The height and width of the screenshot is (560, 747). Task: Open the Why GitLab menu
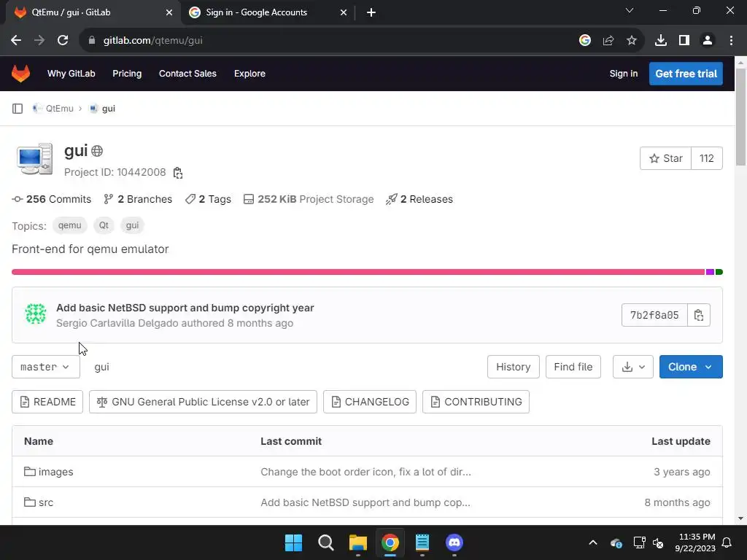(71, 74)
